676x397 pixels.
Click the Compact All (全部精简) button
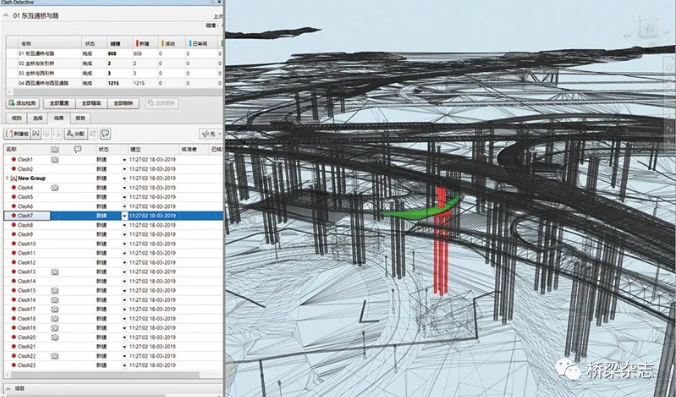(91, 103)
